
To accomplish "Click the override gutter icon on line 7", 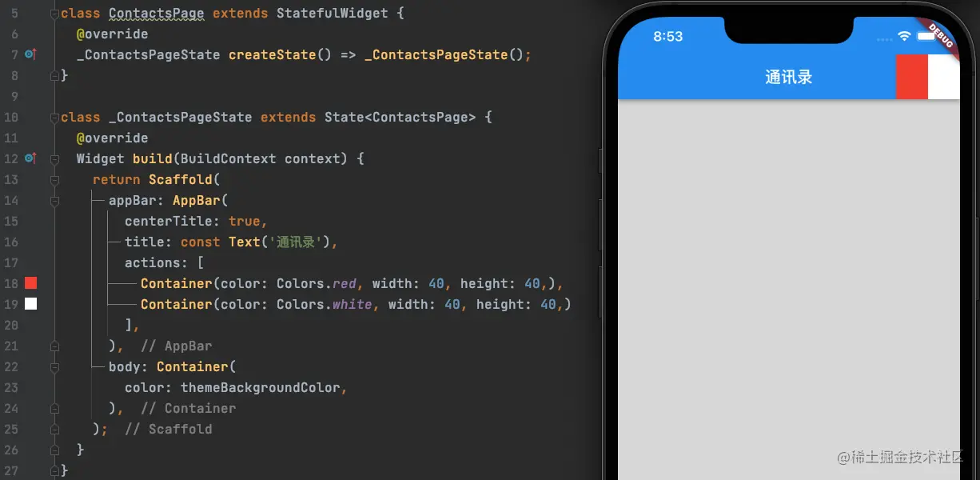I will tap(30, 54).
